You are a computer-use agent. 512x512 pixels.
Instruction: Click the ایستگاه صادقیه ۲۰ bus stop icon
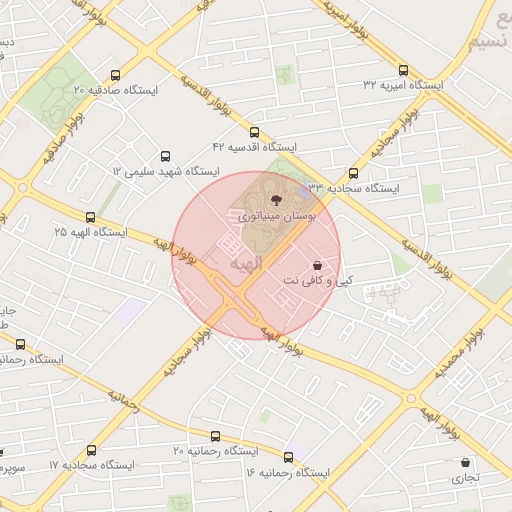click(115, 75)
